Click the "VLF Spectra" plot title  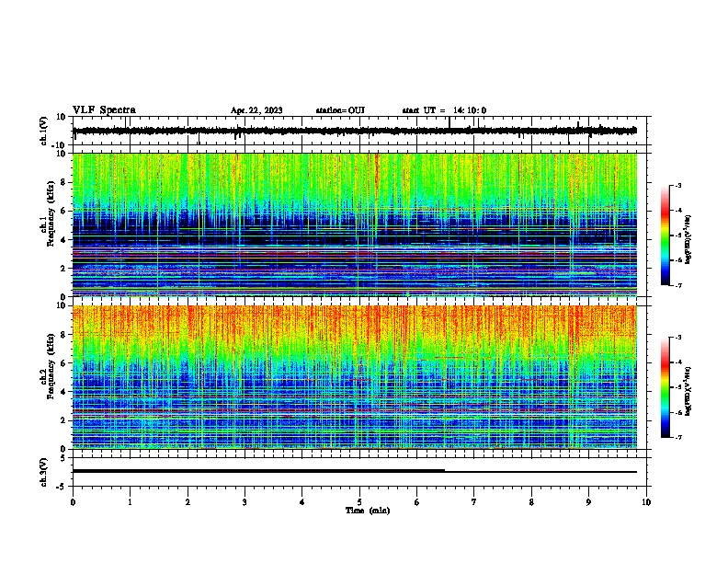(x=104, y=110)
